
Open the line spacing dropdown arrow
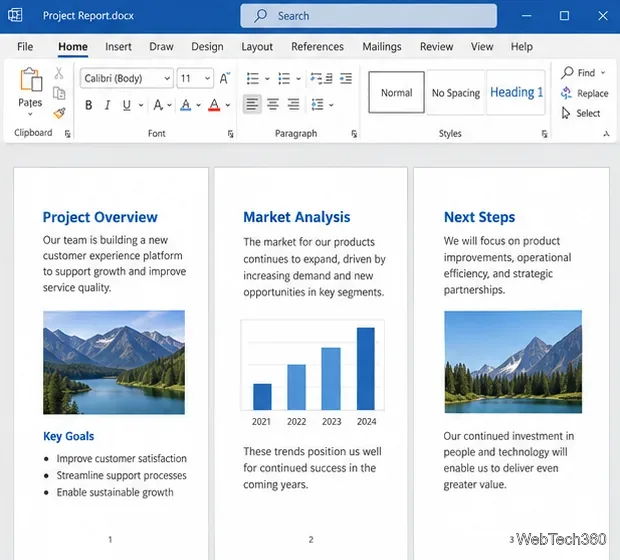click(331, 105)
